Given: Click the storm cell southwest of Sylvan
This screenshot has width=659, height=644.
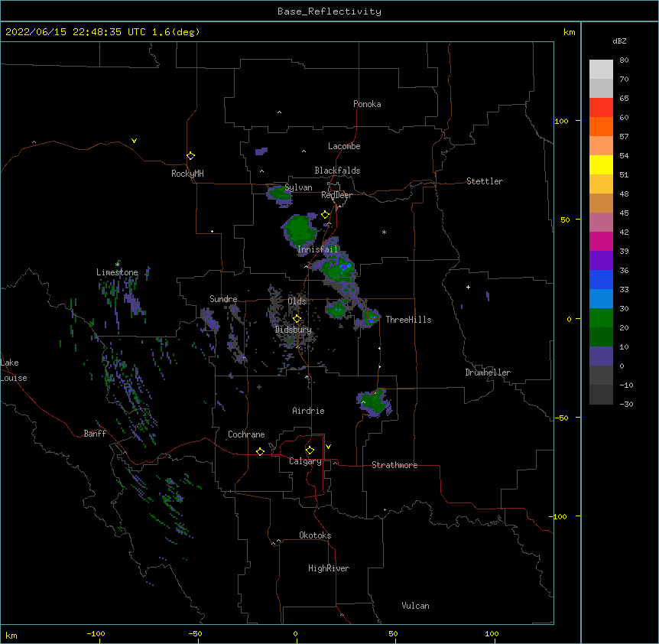Looking at the screenshot, I should click(279, 196).
